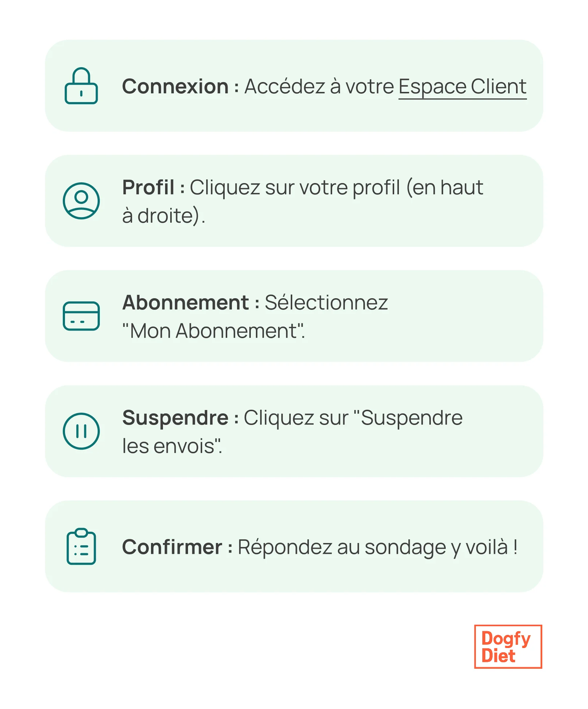The height and width of the screenshot is (709, 588).
Task: Click "Répondez au sondage y voilà" text
Action: [373, 547]
